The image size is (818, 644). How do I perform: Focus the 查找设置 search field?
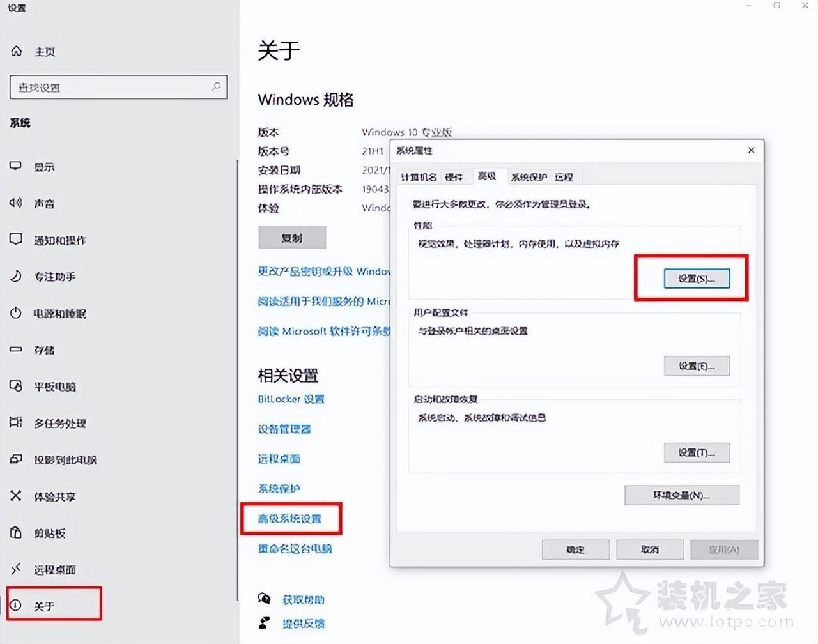coord(118,87)
